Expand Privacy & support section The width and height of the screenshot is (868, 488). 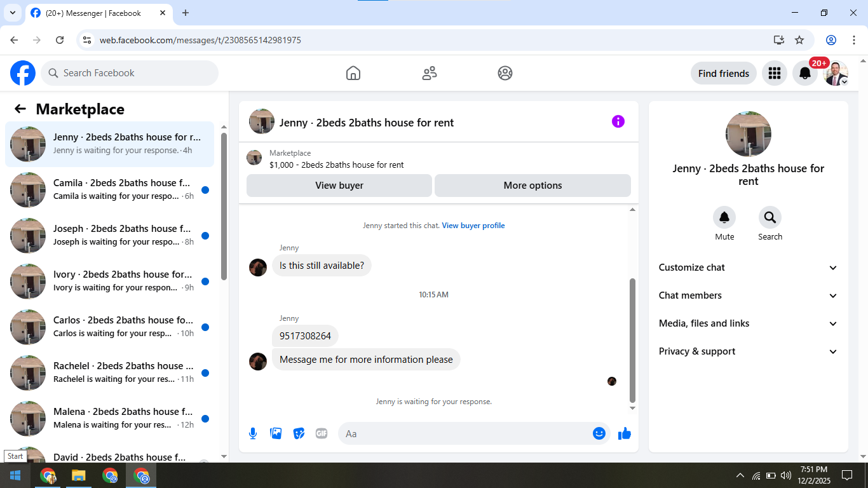749,351
